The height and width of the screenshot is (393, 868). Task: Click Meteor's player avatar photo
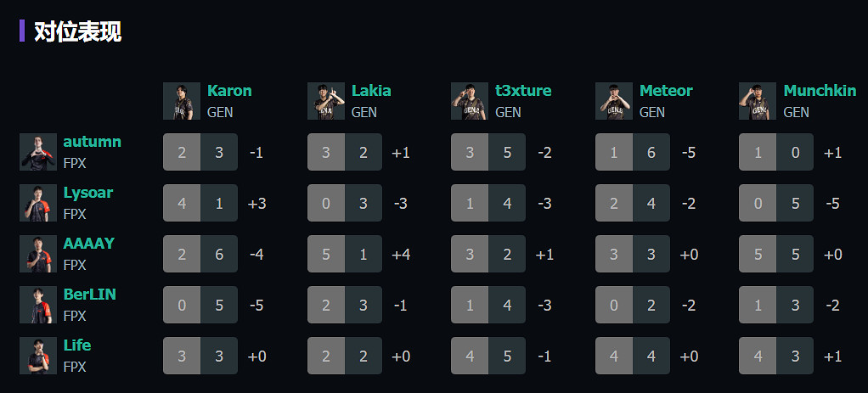[x=614, y=101]
